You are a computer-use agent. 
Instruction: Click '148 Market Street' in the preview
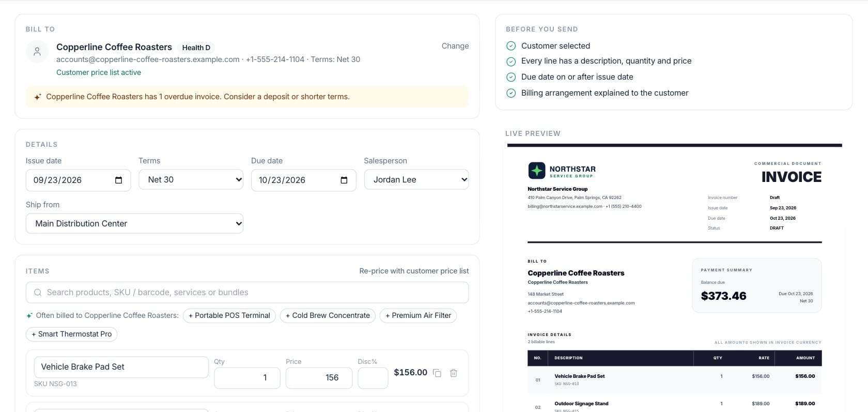(546, 294)
